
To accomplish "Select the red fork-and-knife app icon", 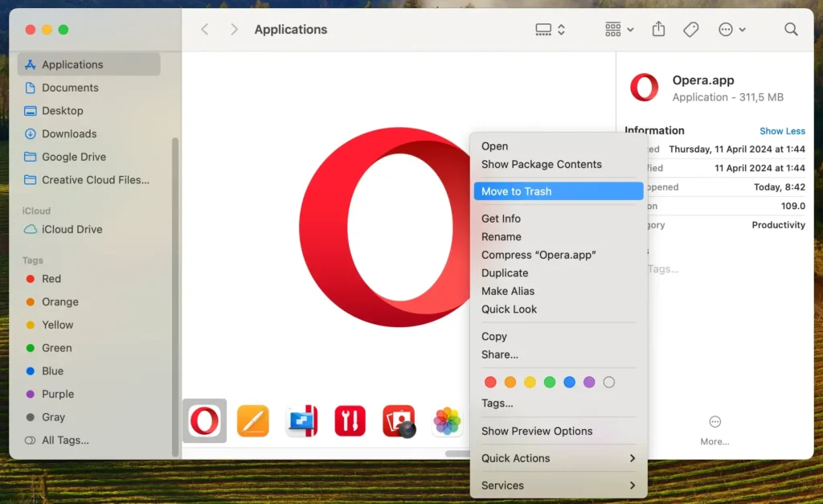I will [350, 420].
